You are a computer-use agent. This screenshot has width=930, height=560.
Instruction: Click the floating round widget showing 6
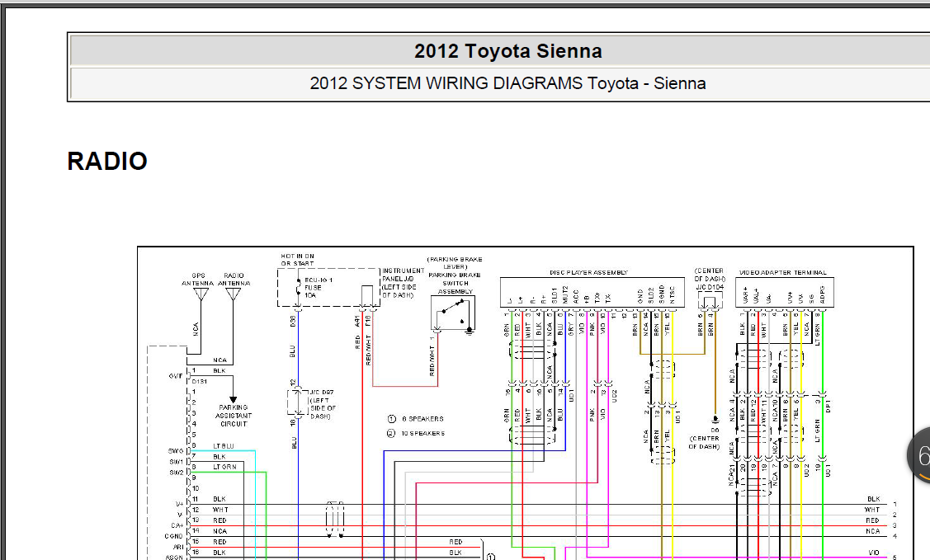919,455
